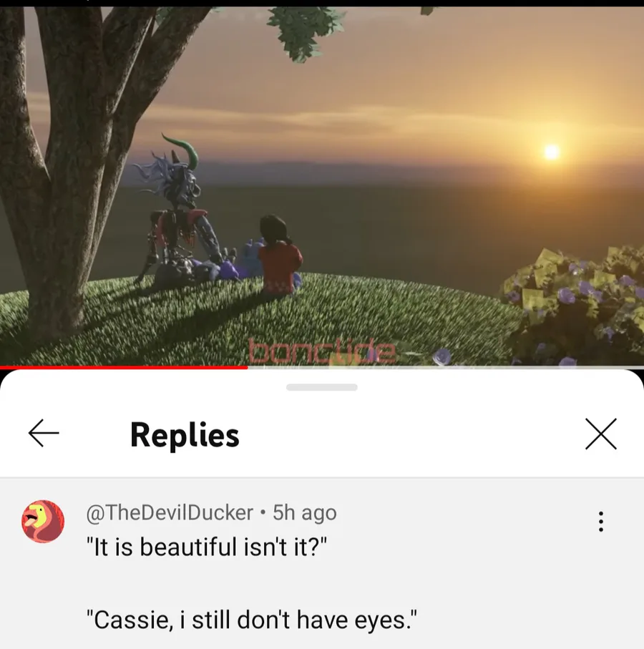Tap the gray sheet drag handle
The height and width of the screenshot is (649, 644).
click(321, 387)
